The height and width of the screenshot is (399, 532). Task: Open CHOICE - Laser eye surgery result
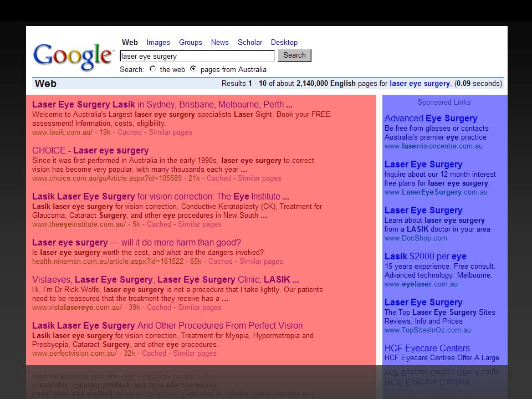90,150
